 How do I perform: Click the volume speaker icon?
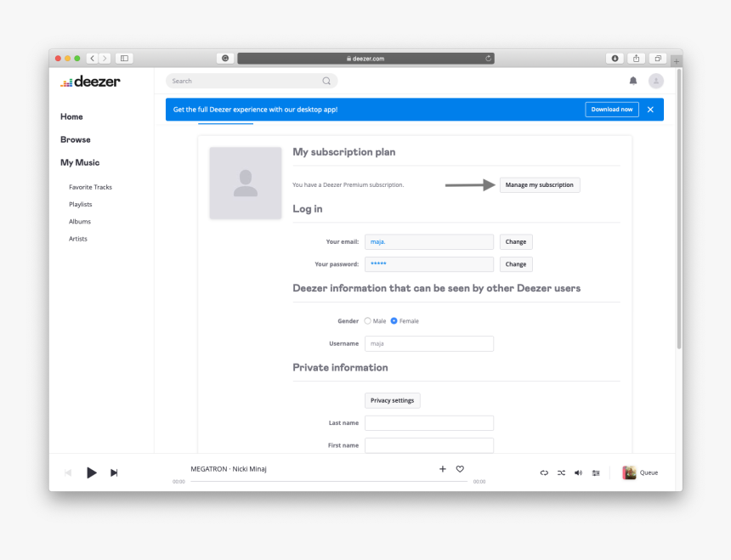point(578,473)
